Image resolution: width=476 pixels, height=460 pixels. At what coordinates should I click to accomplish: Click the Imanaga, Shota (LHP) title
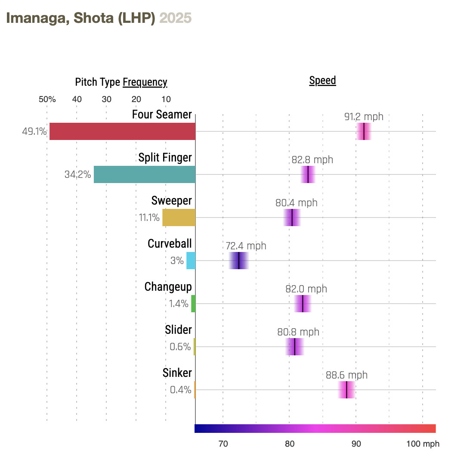80,18
